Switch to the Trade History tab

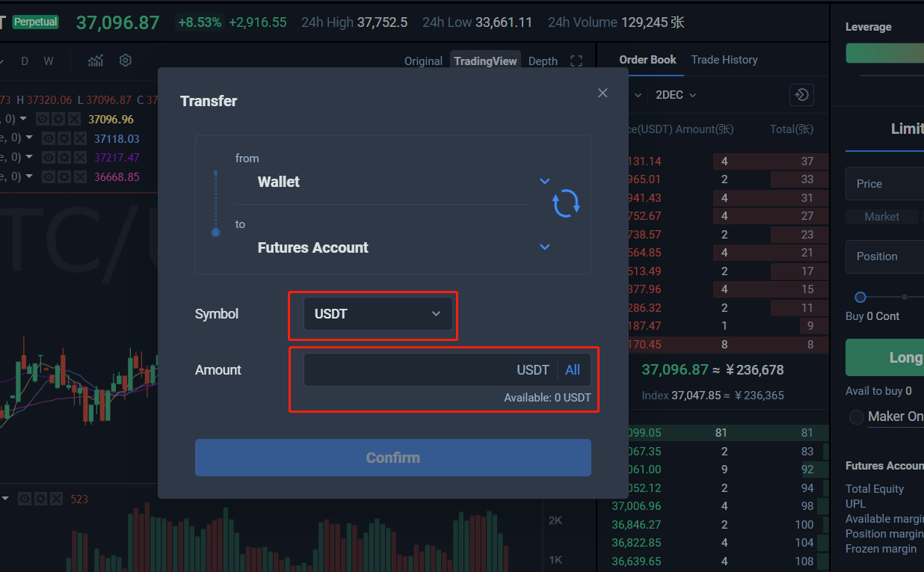click(724, 60)
